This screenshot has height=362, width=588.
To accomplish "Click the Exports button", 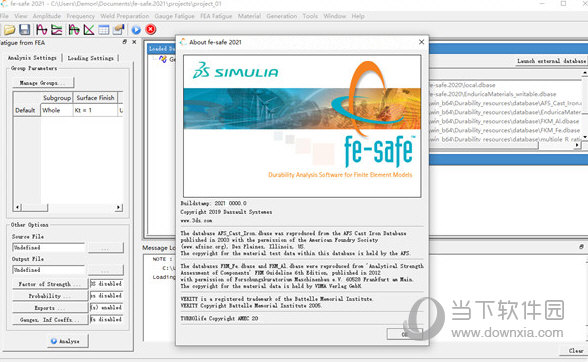I will click(x=50, y=308).
